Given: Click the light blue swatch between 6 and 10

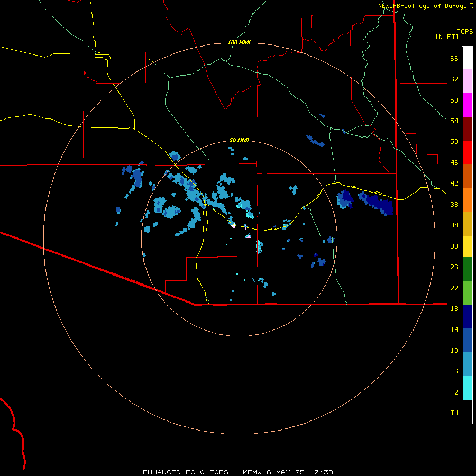Looking at the screenshot, I should click(467, 364).
